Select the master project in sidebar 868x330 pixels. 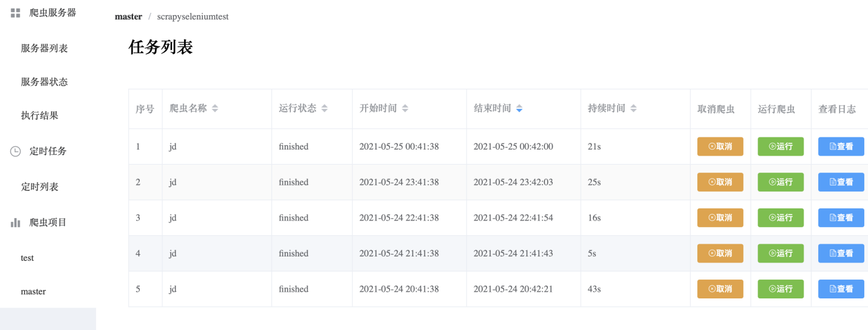tap(33, 292)
